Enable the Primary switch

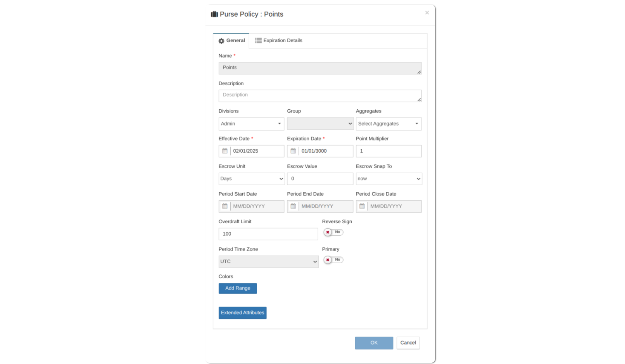(x=333, y=260)
